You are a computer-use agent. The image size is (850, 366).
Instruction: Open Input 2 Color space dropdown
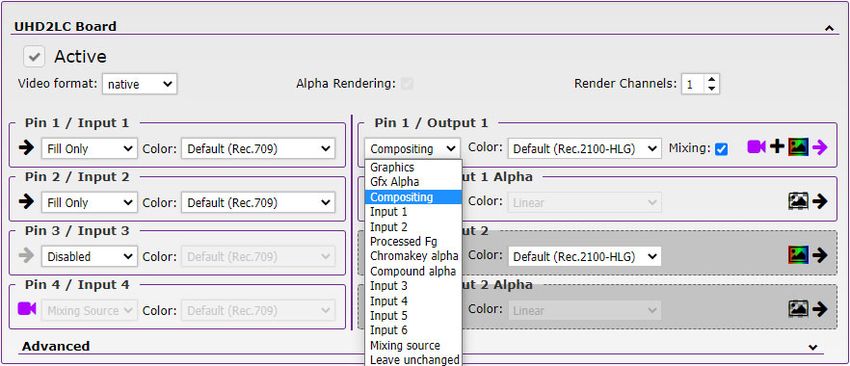click(x=258, y=203)
